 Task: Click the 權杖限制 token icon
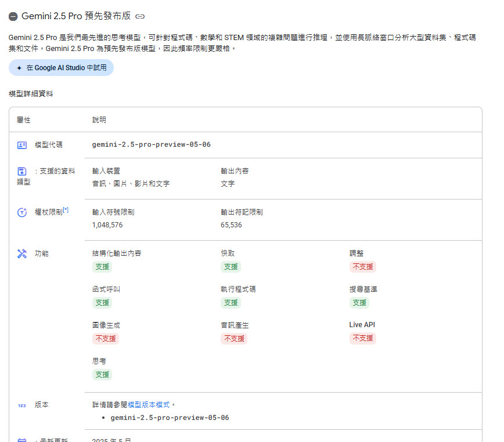coord(22,212)
